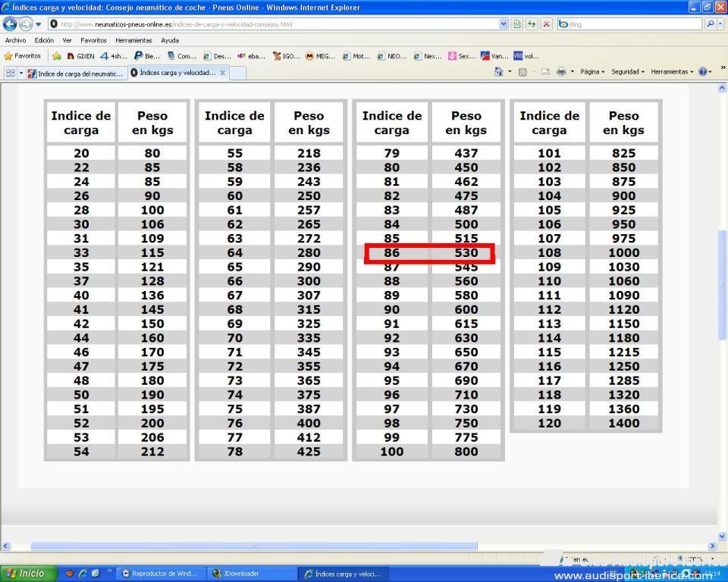
Task: Click the browser Back arrow button
Action: tap(11, 24)
